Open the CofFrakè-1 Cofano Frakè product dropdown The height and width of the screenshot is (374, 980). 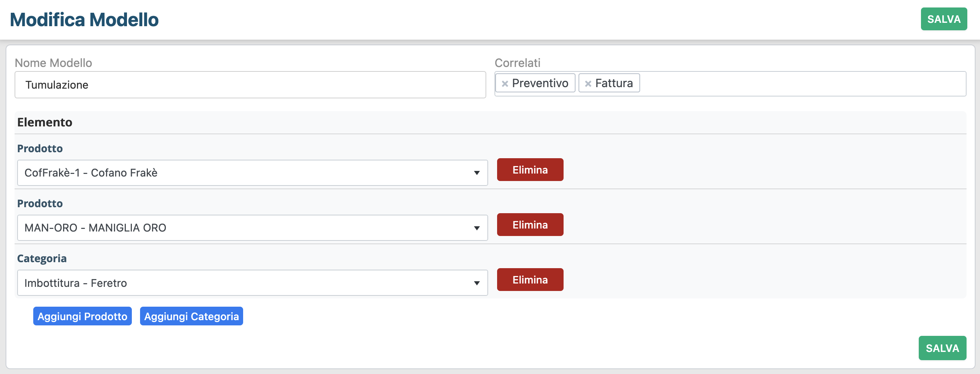(252, 173)
